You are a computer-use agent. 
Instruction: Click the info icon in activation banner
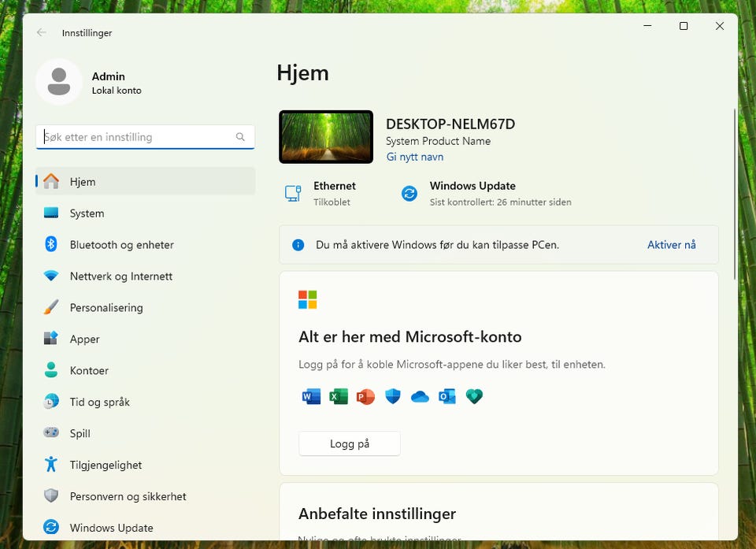point(298,245)
